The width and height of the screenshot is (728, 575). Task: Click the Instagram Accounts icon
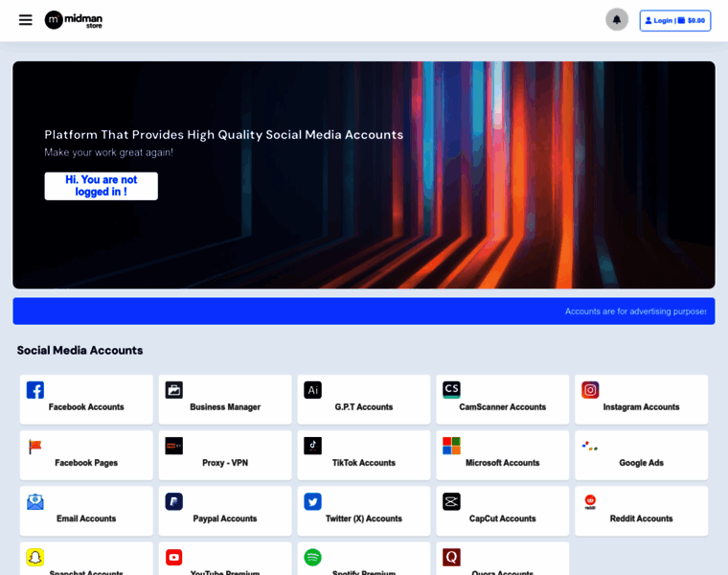click(590, 390)
